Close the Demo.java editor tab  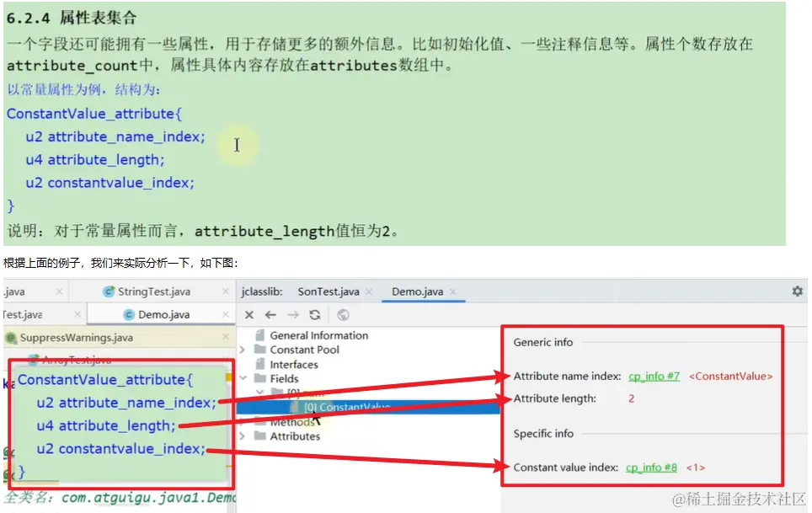point(225,314)
